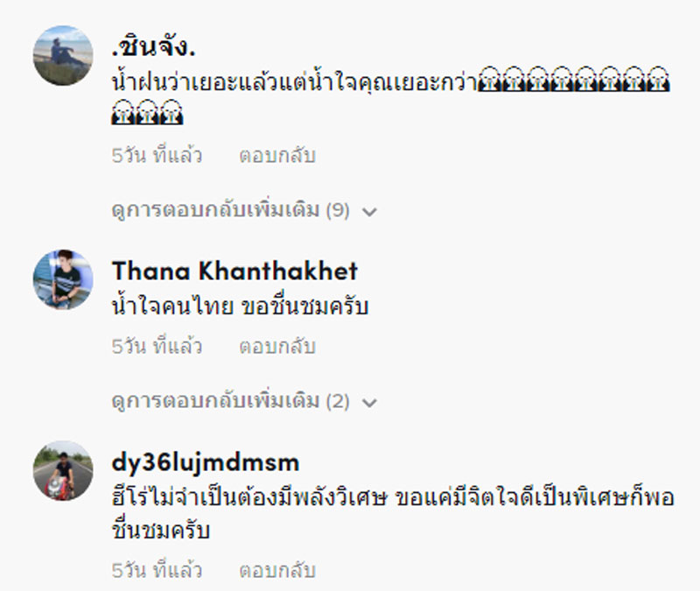Click ตอบกลับ under the .ชินจัง. comment
This screenshot has height=591, width=700.
click(x=277, y=156)
